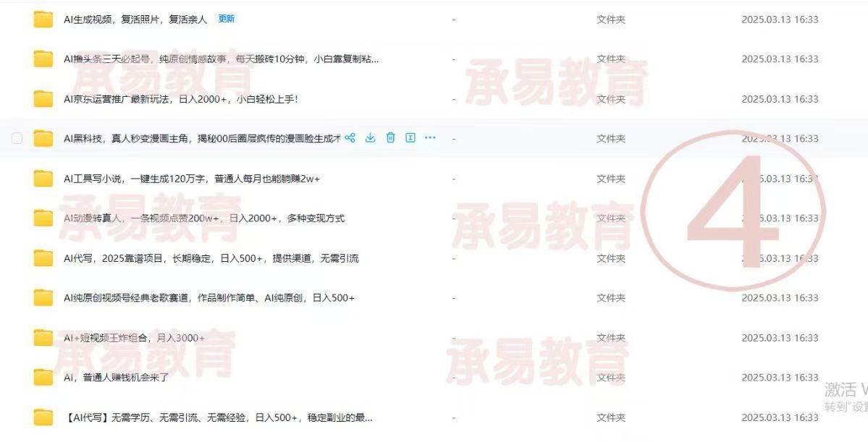Screen dimensions: 868x442
Task: Open folder name AI代写，2025靠谱项目
Action: (x=211, y=258)
